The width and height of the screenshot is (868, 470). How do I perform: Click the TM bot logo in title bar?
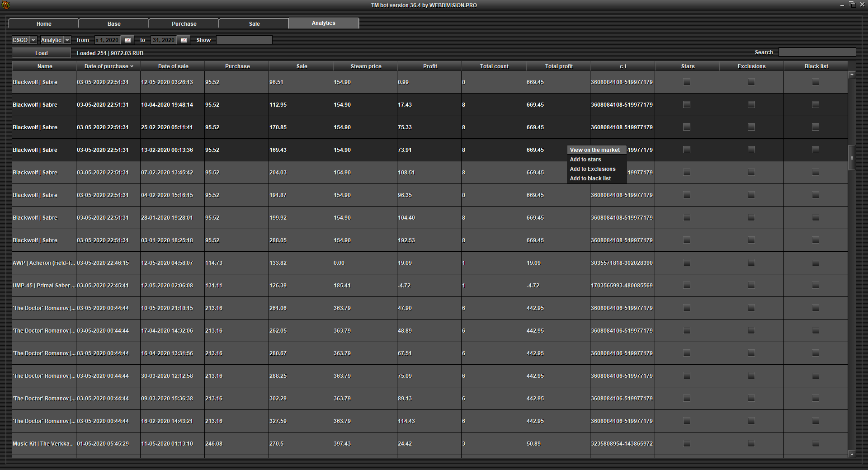tap(6, 5)
